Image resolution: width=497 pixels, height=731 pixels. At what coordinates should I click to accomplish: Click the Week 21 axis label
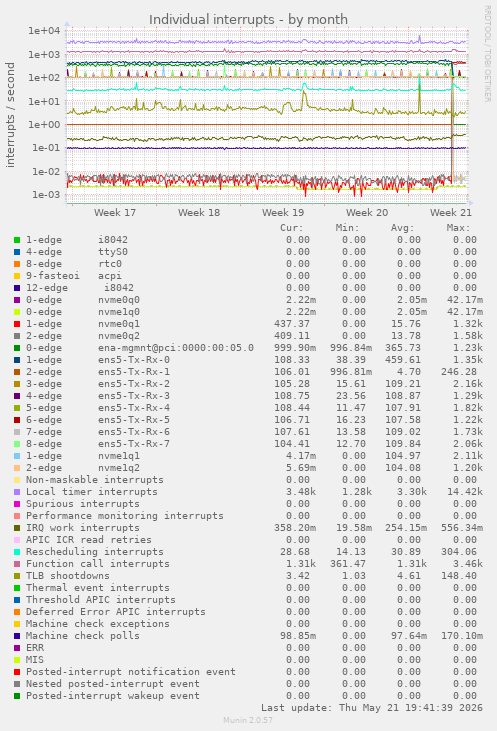451,213
